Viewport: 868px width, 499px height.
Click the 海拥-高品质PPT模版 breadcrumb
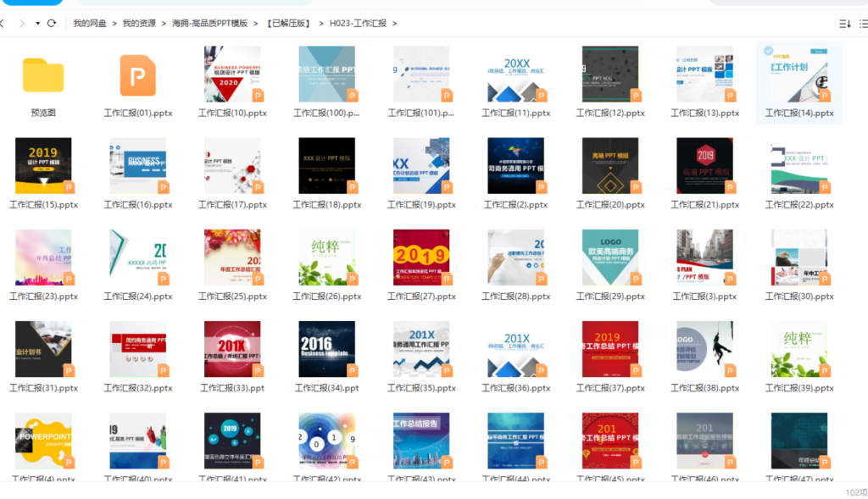[x=210, y=24]
